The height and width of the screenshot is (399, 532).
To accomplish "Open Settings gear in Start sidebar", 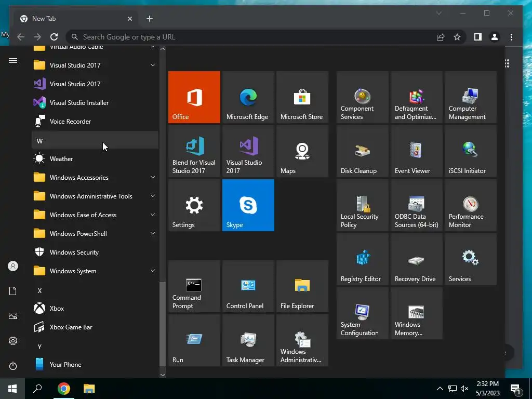I will pyautogui.click(x=13, y=341).
